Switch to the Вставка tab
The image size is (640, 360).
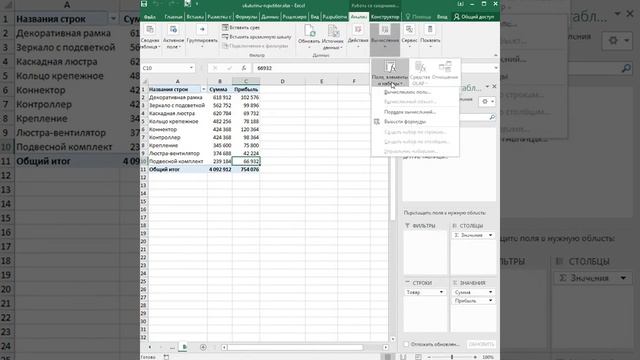(x=196, y=17)
